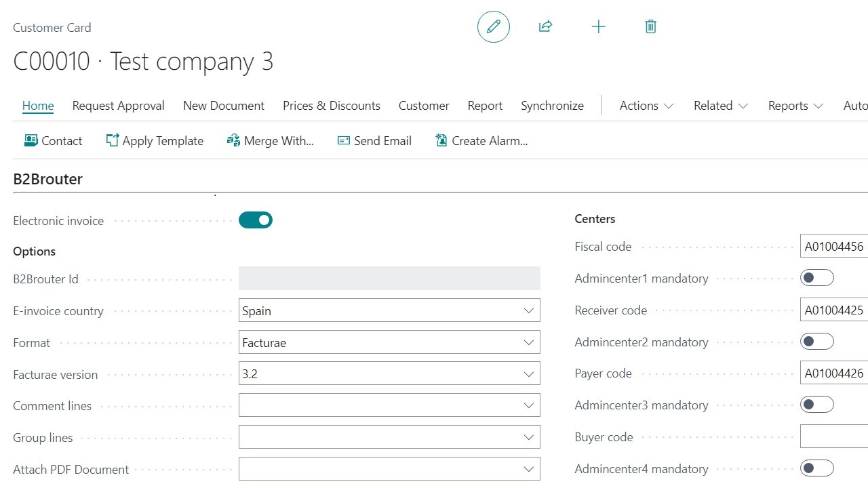Click the 'C00010 · Test company 3' title

pyautogui.click(x=143, y=62)
